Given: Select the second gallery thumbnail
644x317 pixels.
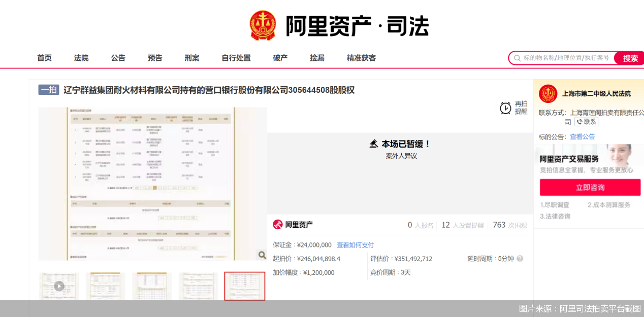Looking at the screenshot, I should click(x=105, y=286).
